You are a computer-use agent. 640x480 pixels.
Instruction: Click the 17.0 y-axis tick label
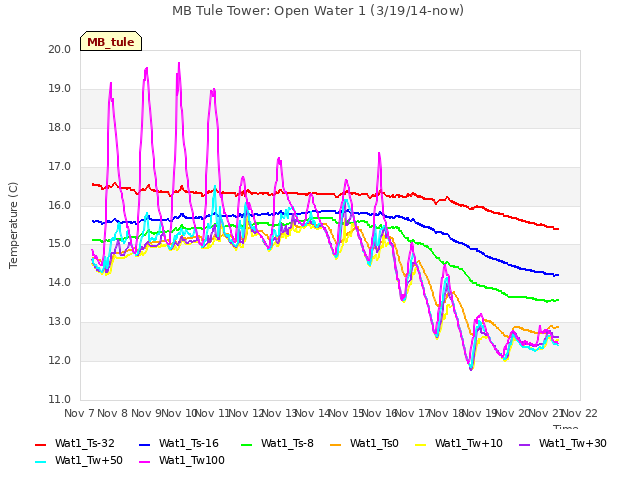coord(60,167)
